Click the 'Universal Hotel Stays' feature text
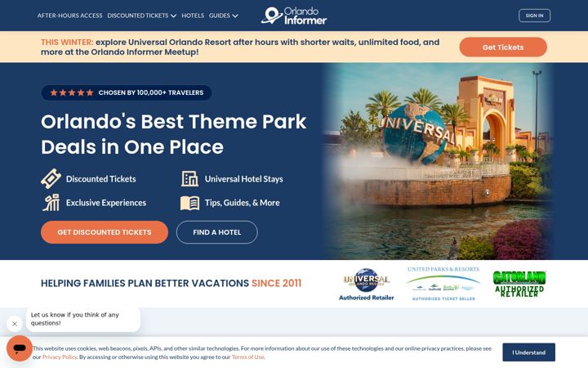Image resolution: width=588 pixels, height=368 pixels. (x=243, y=179)
